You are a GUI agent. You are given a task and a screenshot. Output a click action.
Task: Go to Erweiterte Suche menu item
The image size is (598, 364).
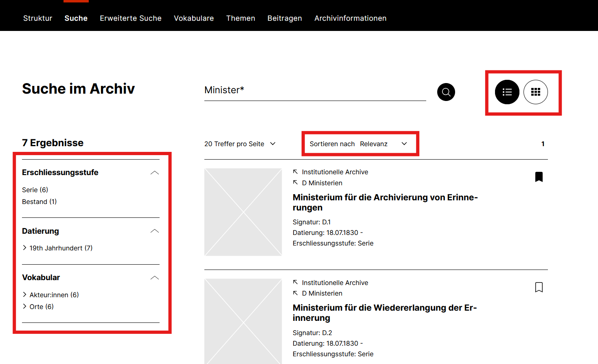(131, 18)
